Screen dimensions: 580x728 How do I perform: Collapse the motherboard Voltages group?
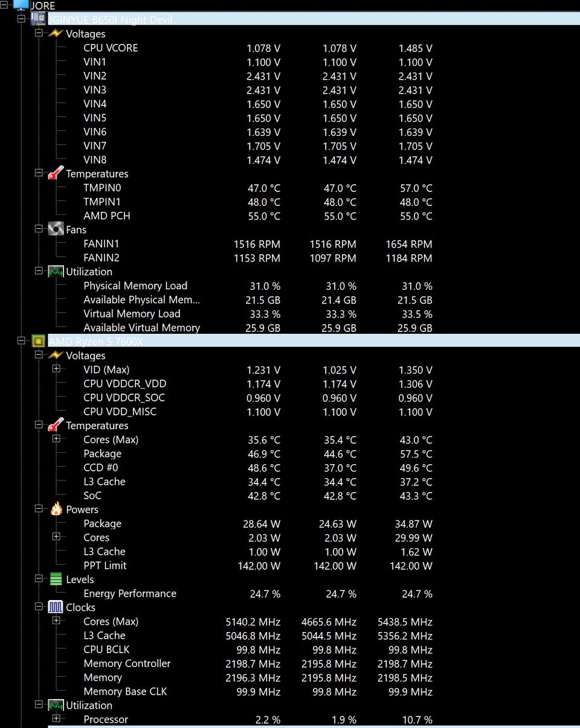[x=39, y=33]
